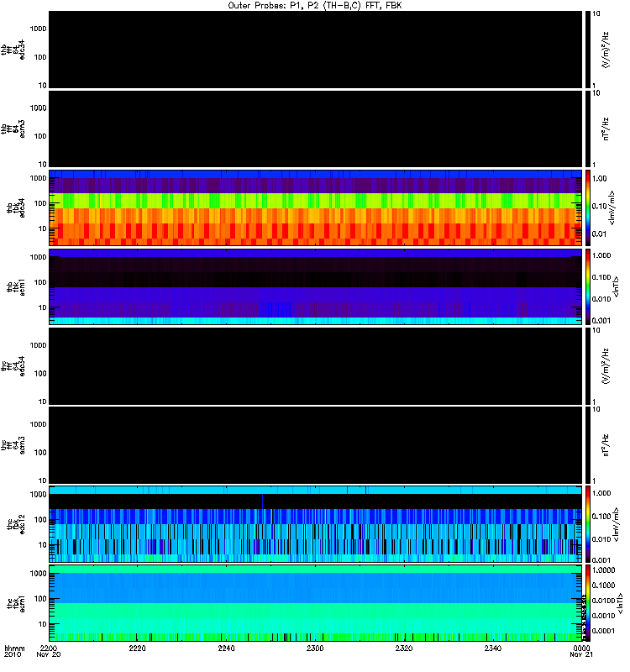Click the nT²/Hz unit label of thb scm3 panel
The image size is (630, 672).
606,129
